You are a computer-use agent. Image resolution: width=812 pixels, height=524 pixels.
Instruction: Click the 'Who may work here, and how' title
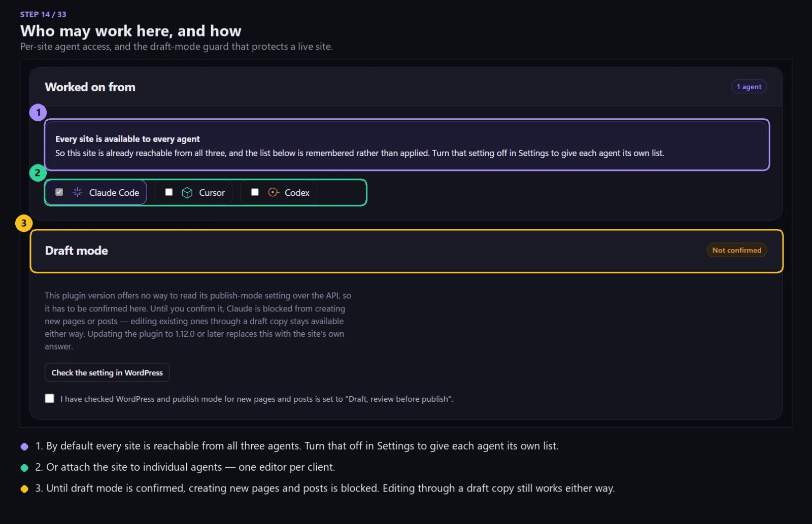pos(131,31)
